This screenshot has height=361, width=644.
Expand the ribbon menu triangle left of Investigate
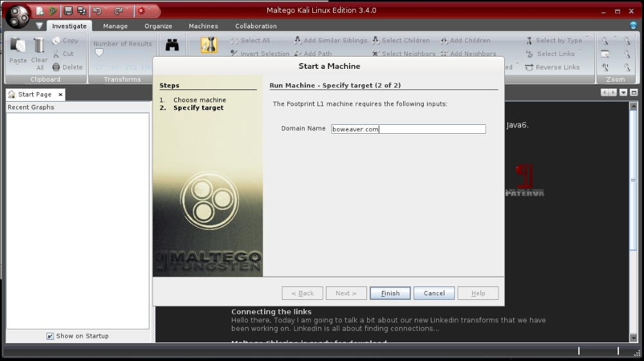click(x=39, y=26)
